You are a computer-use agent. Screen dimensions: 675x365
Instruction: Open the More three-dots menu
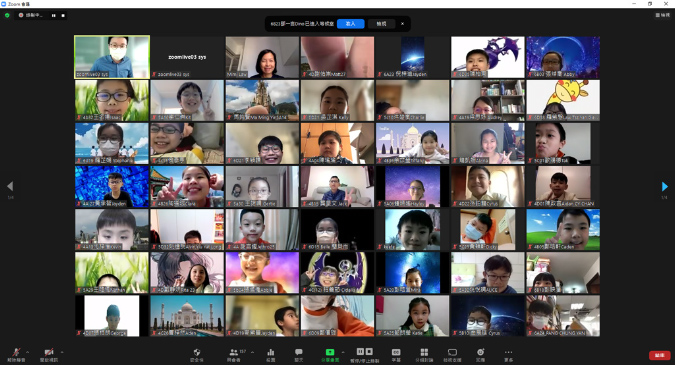(x=508, y=352)
